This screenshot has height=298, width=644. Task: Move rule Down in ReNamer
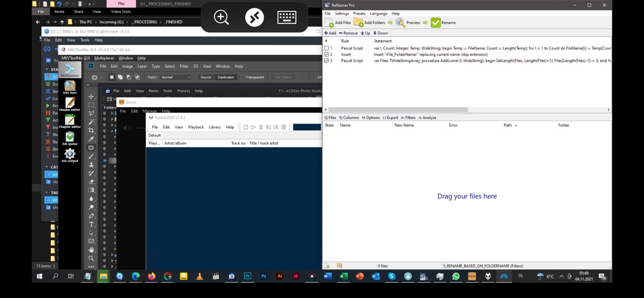(x=380, y=33)
